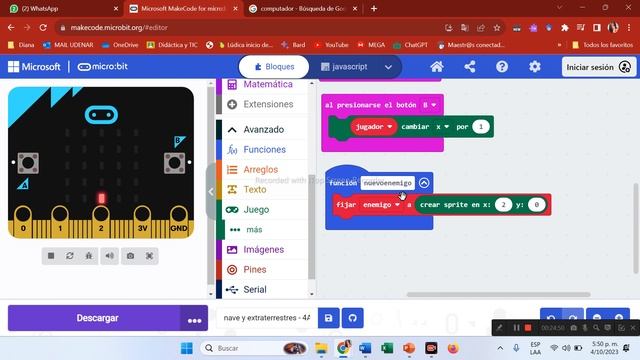Image resolution: width=640 pixels, height=360 pixels.
Task: Click the share project icon
Action: click(469, 67)
